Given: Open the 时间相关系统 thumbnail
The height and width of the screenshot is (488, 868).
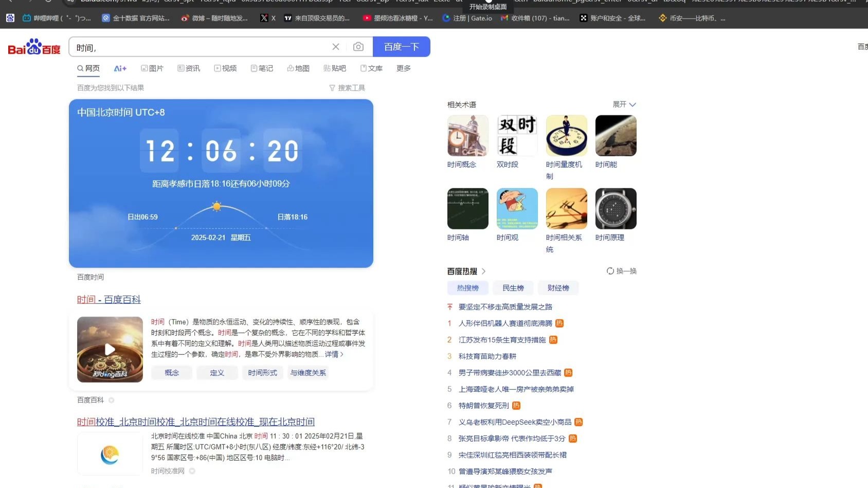Looking at the screenshot, I should [x=566, y=209].
